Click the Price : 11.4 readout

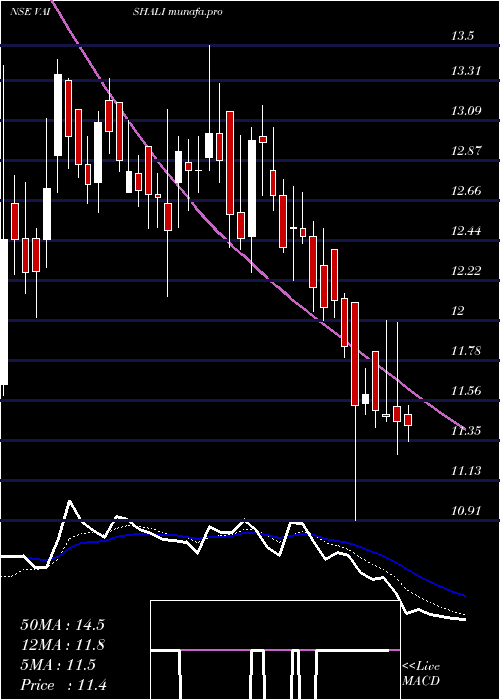tap(63, 685)
